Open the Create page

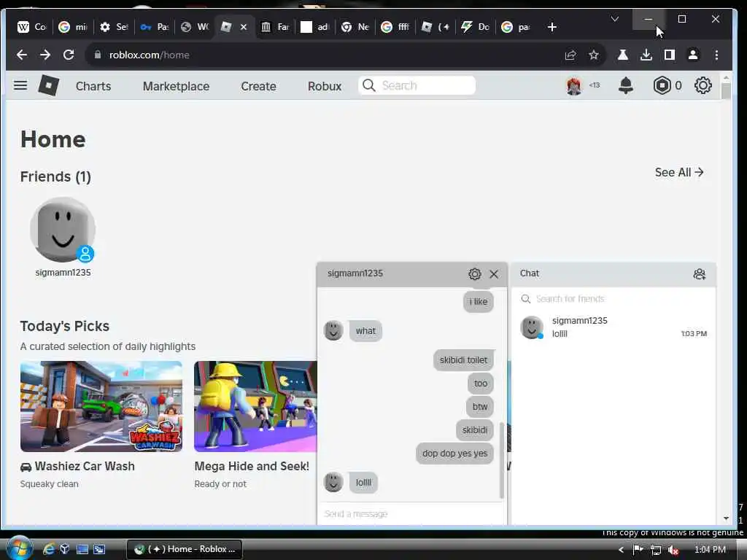coord(258,86)
